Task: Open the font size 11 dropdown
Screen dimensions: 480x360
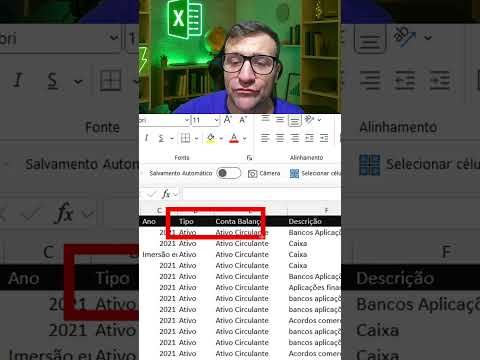Action: click(217, 120)
